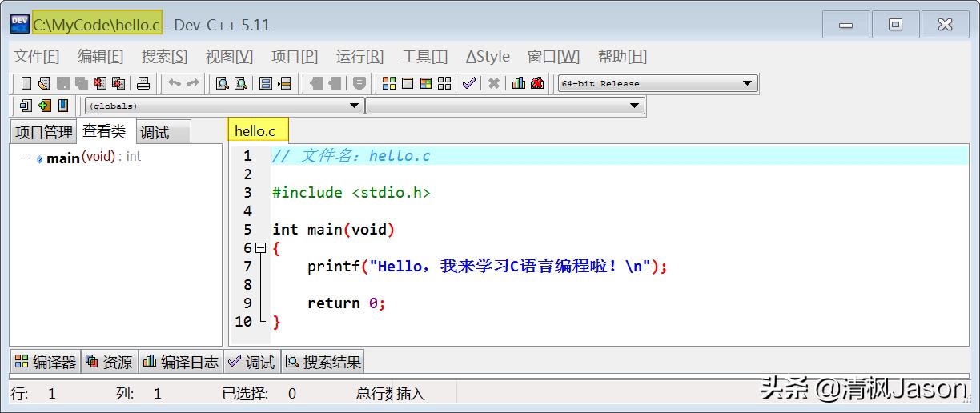The width and height of the screenshot is (980, 413).
Task: Click the Go to Function toolbar icon
Action: tap(266, 83)
